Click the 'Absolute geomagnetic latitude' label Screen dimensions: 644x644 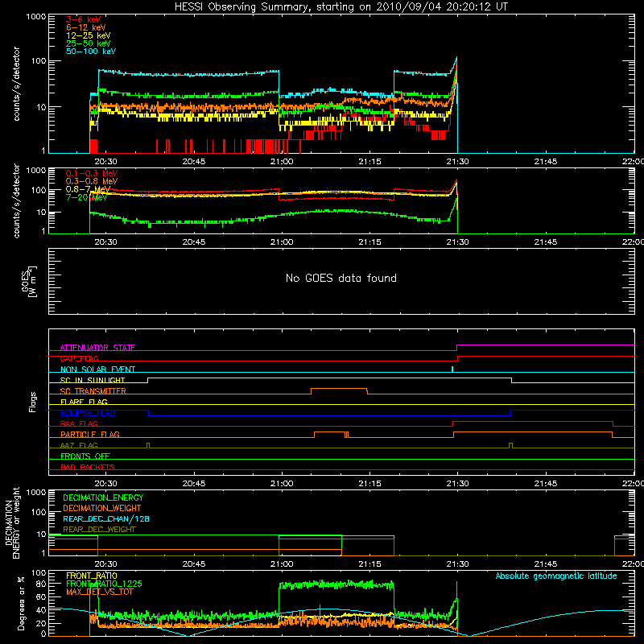pos(556,576)
